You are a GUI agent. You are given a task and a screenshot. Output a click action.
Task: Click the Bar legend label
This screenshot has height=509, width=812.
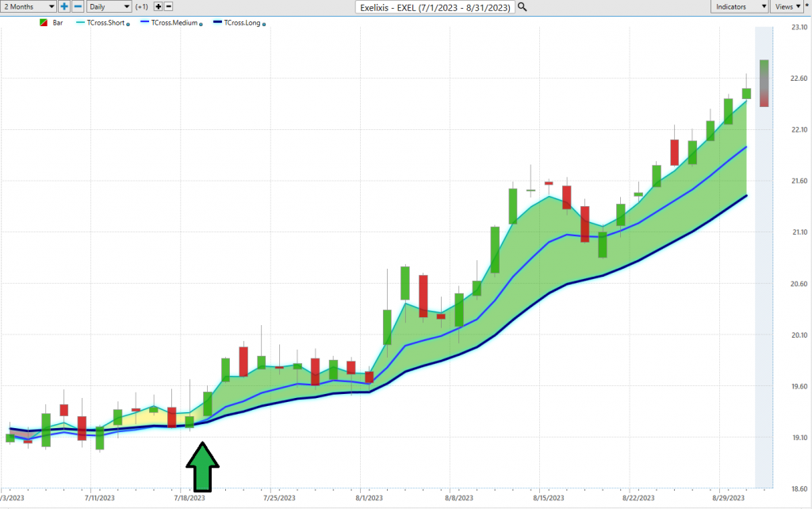pos(58,23)
